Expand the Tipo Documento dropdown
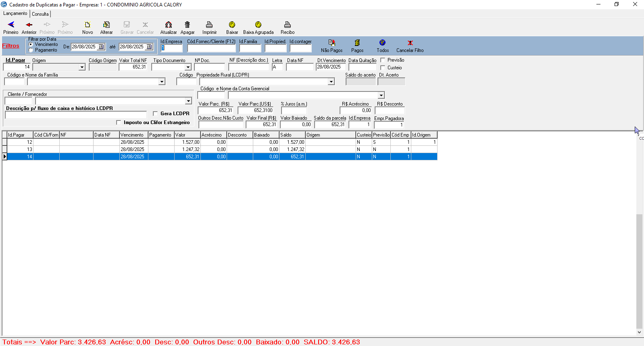 [188, 67]
